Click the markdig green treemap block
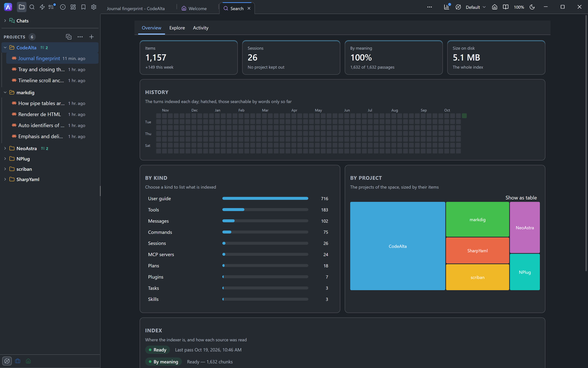This screenshot has width=588, height=368. coord(477,219)
